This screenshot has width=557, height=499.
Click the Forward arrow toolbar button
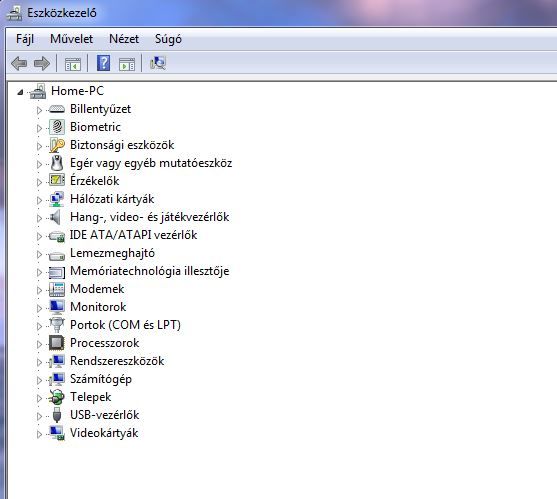(x=42, y=64)
